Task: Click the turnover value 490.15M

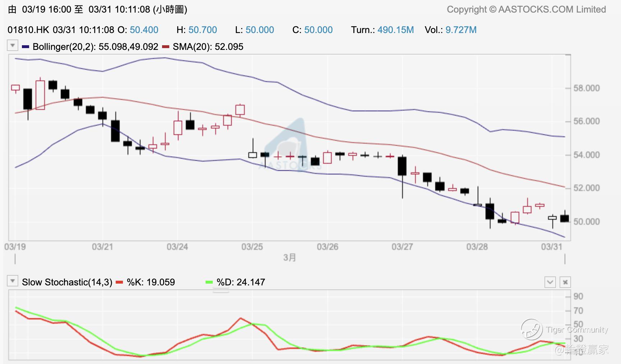Action: [x=396, y=30]
